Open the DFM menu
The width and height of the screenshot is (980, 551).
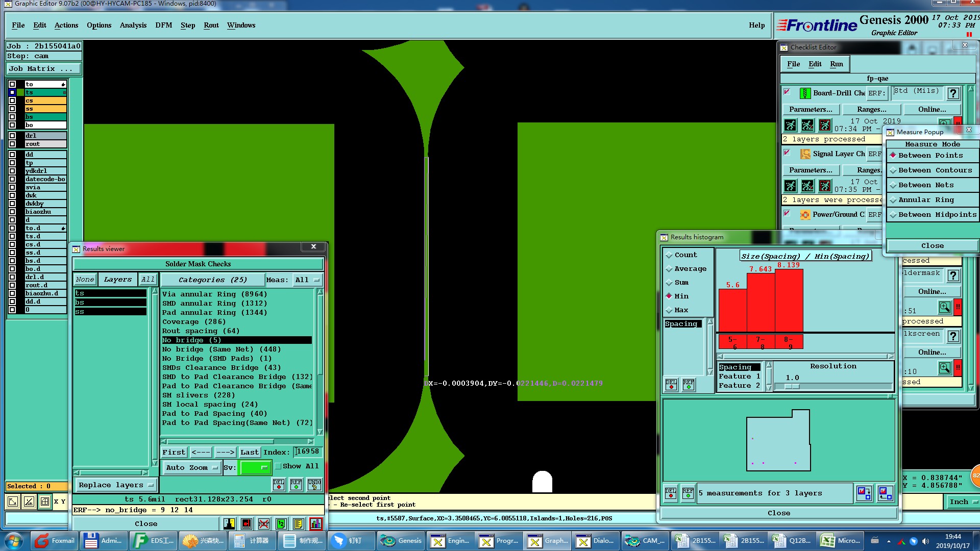click(x=163, y=25)
